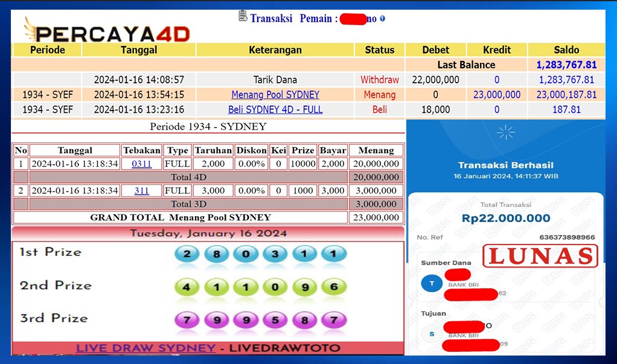This screenshot has width=617, height=364.
Task: Select the Status column header
Action: (x=380, y=49)
